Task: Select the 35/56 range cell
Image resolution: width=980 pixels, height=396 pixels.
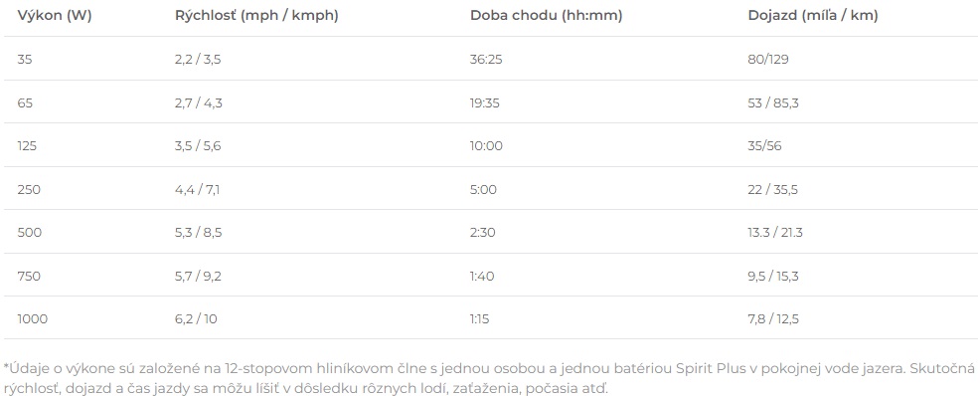Action: 764,145
